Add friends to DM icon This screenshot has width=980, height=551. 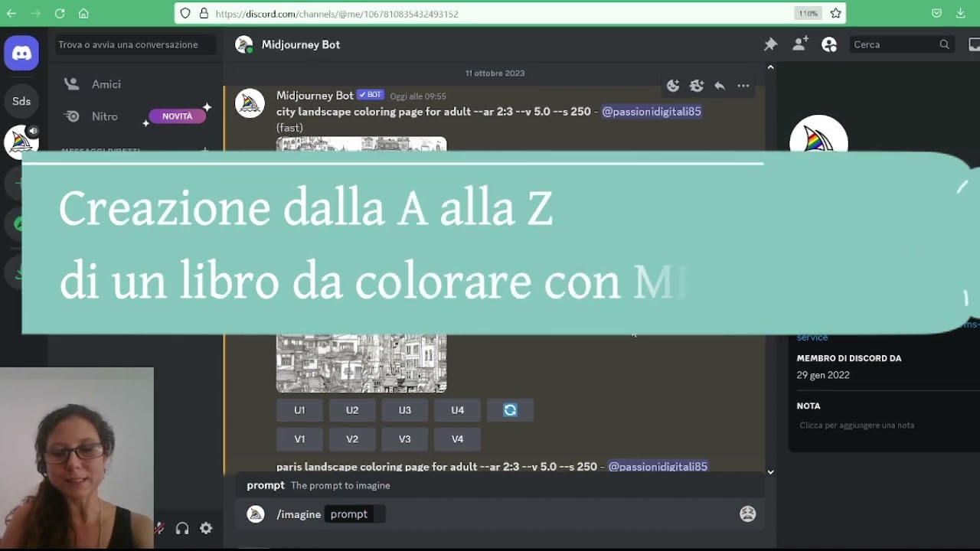click(800, 44)
